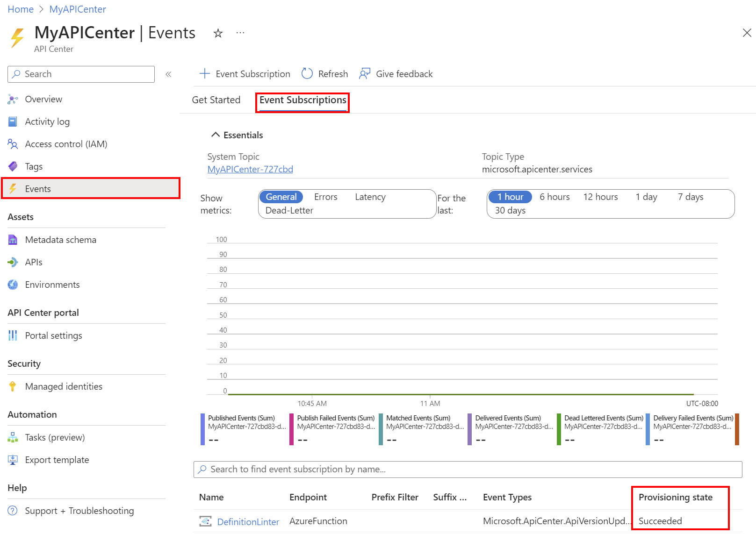
Task: Toggle the Errors metrics view
Action: (x=325, y=197)
